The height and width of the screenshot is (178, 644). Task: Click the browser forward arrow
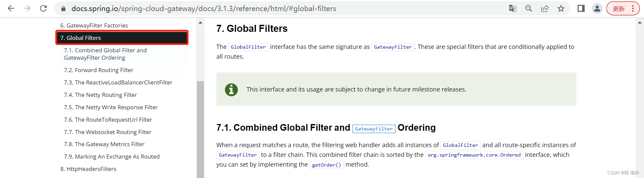27,8
